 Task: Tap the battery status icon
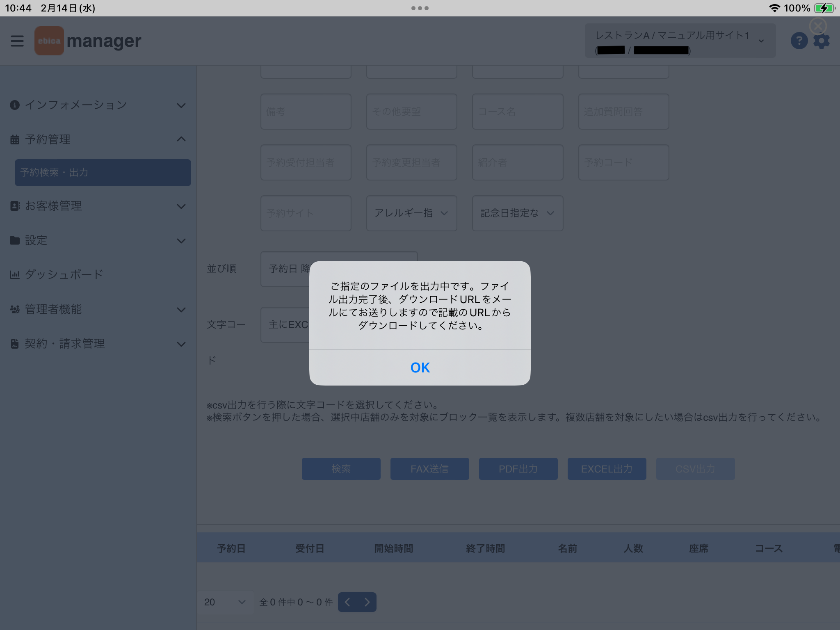825,8
